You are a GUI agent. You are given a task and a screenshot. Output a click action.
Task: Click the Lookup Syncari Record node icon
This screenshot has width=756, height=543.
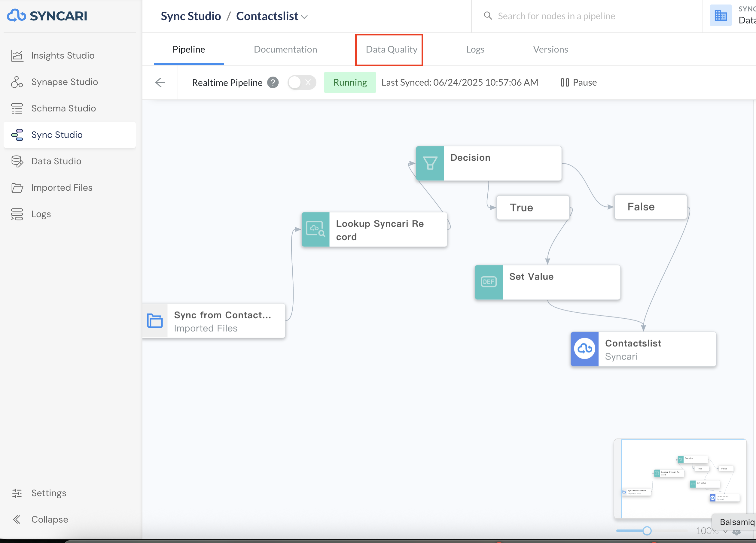315,229
